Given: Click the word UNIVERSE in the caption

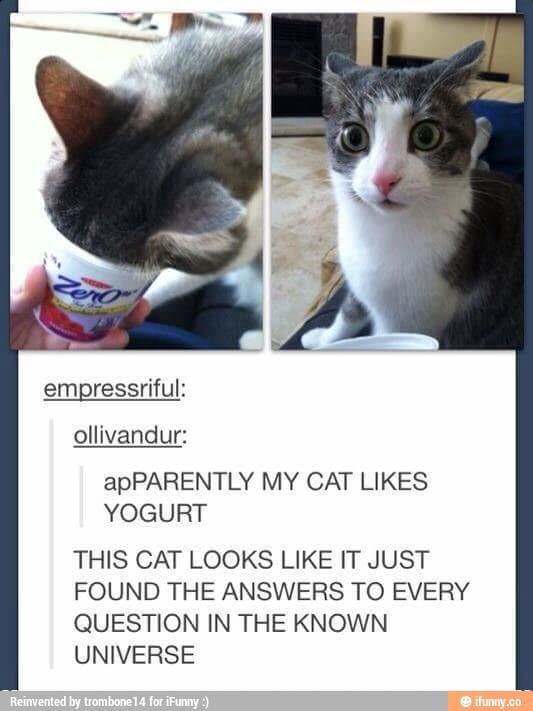Looking at the screenshot, I should click(x=134, y=654).
